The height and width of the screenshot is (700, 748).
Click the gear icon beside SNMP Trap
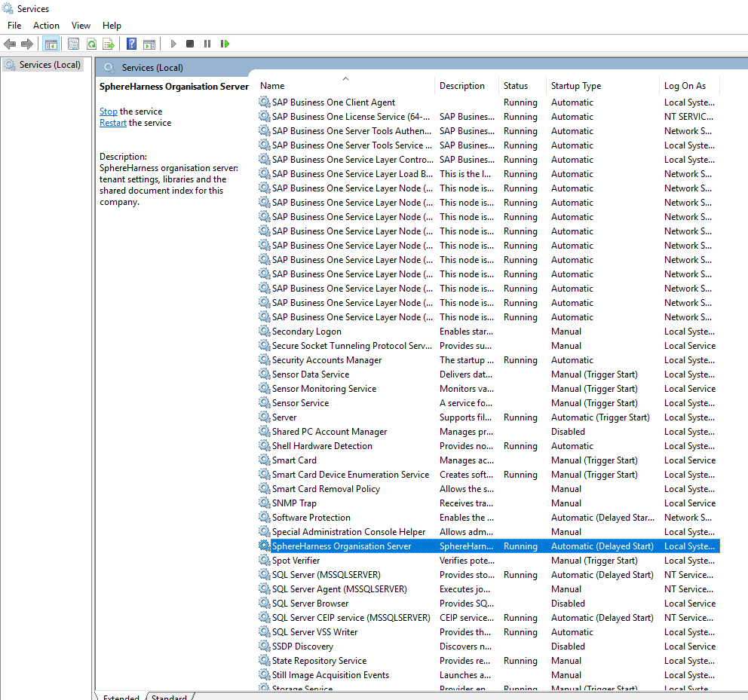[x=264, y=503]
